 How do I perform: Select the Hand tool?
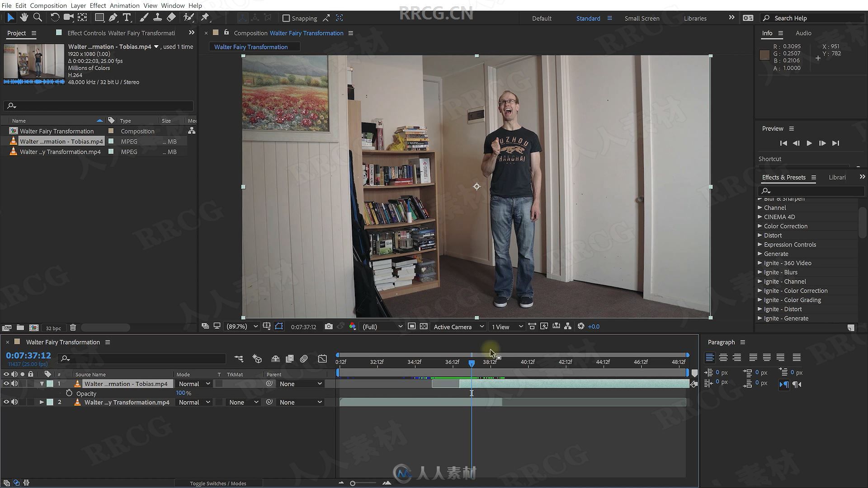24,18
